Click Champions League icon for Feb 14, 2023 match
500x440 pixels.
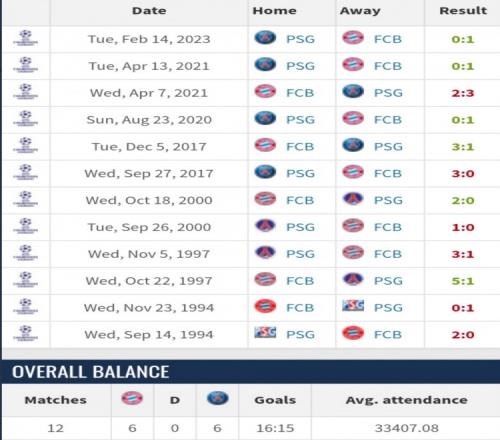point(25,38)
